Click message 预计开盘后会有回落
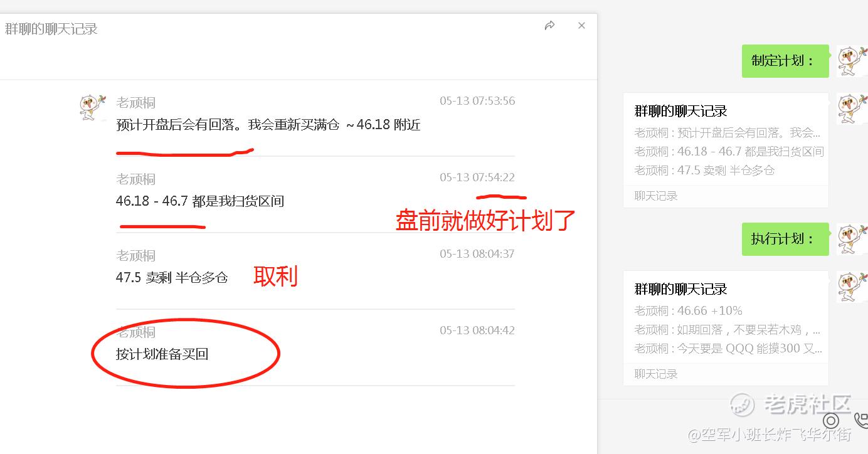Screen dimensions: 868x454 268,125
